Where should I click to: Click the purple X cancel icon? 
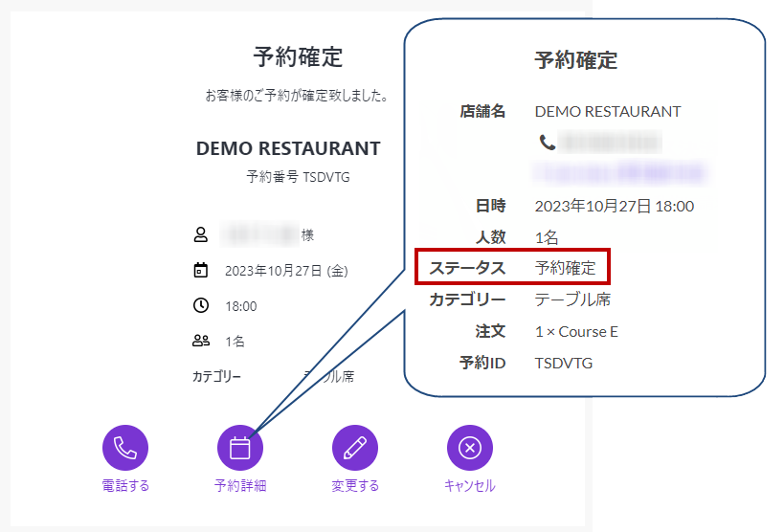tap(470, 448)
